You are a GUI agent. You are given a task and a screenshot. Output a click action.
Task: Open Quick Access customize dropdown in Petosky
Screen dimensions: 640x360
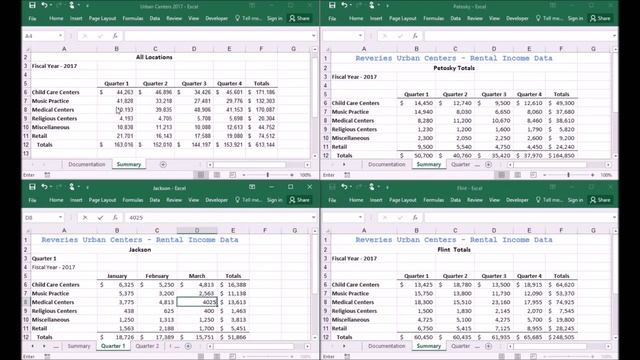point(387,6)
